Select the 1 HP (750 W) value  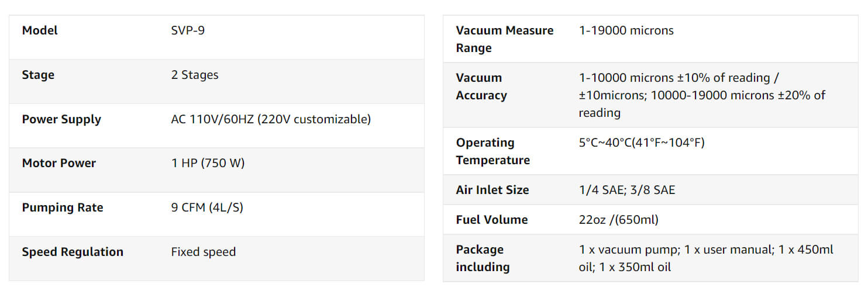(x=208, y=163)
